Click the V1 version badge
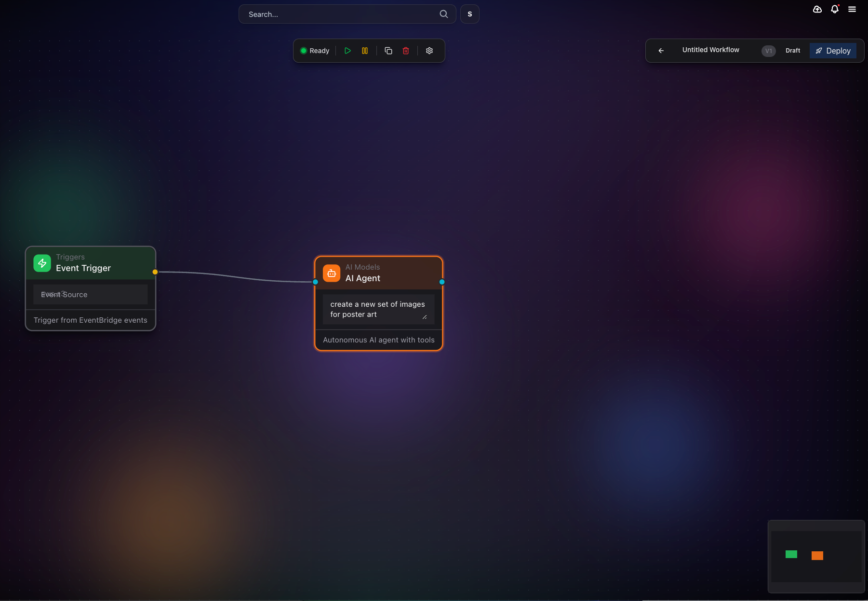 point(768,51)
